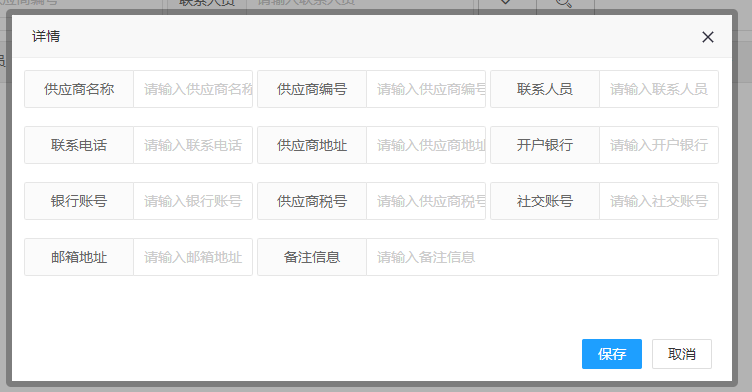This screenshot has height=392, width=752.
Task: Focus the 联系人员 input field
Action: click(x=659, y=89)
